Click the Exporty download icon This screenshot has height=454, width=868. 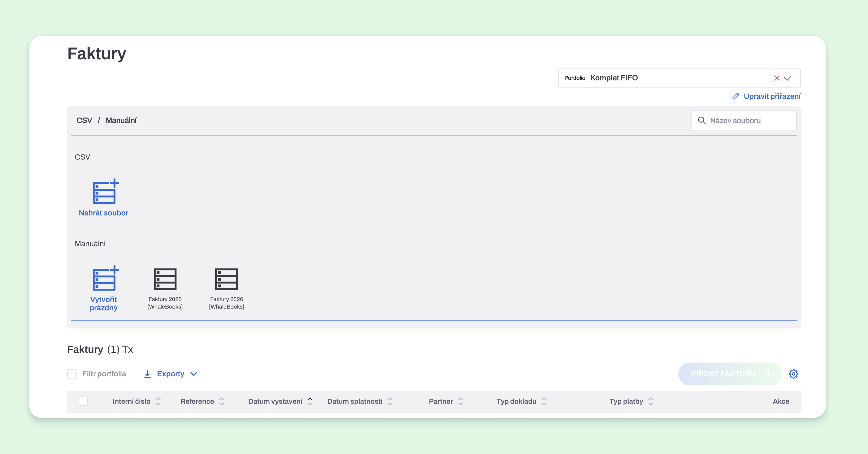coord(147,374)
